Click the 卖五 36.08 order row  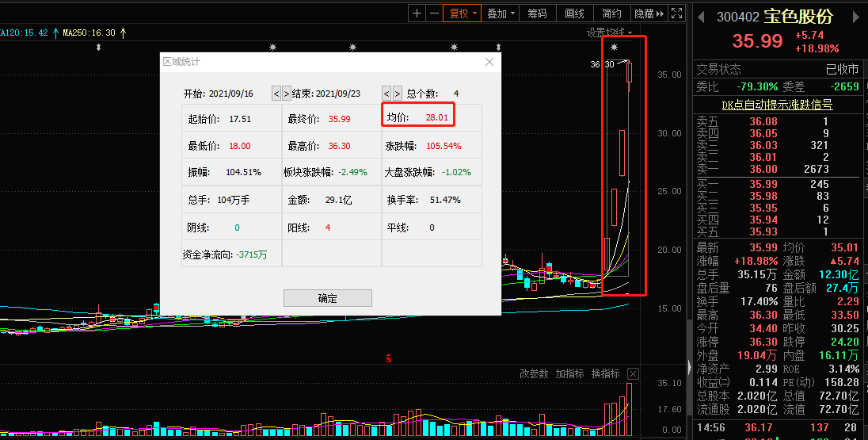[777, 121]
